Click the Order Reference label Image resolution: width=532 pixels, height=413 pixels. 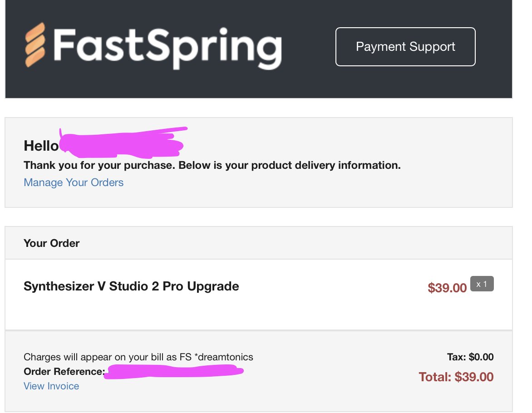pyautogui.click(x=64, y=372)
